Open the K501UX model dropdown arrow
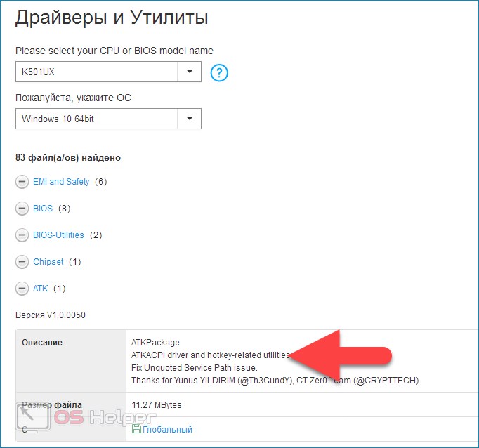Image resolution: width=479 pixels, height=448 pixels. point(190,72)
